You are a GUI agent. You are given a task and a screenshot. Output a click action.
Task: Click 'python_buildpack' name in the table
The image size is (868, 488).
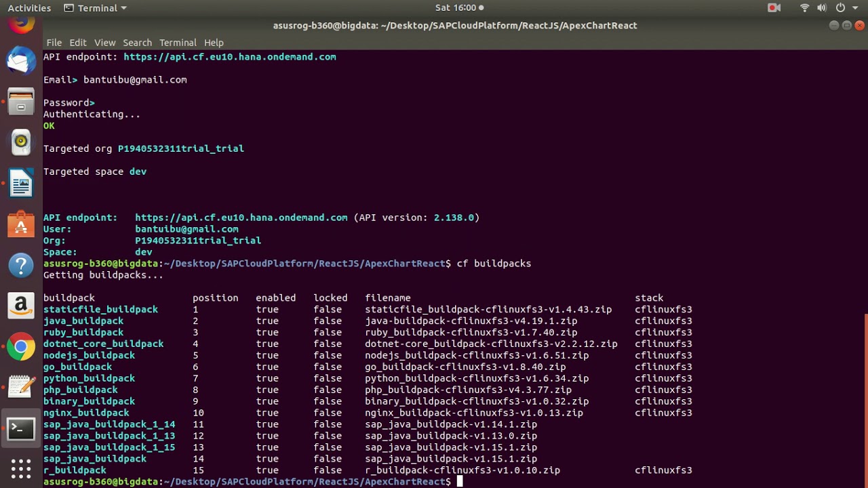click(90, 379)
